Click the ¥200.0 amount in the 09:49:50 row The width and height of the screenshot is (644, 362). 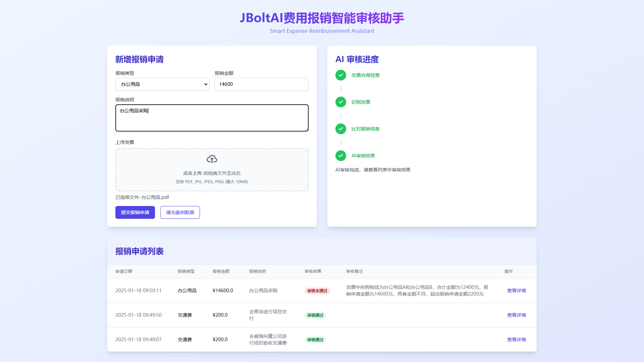[220, 315]
